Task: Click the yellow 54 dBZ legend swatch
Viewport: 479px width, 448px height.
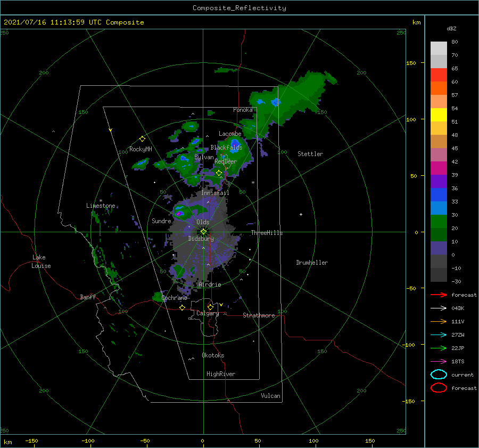Action: coord(439,115)
